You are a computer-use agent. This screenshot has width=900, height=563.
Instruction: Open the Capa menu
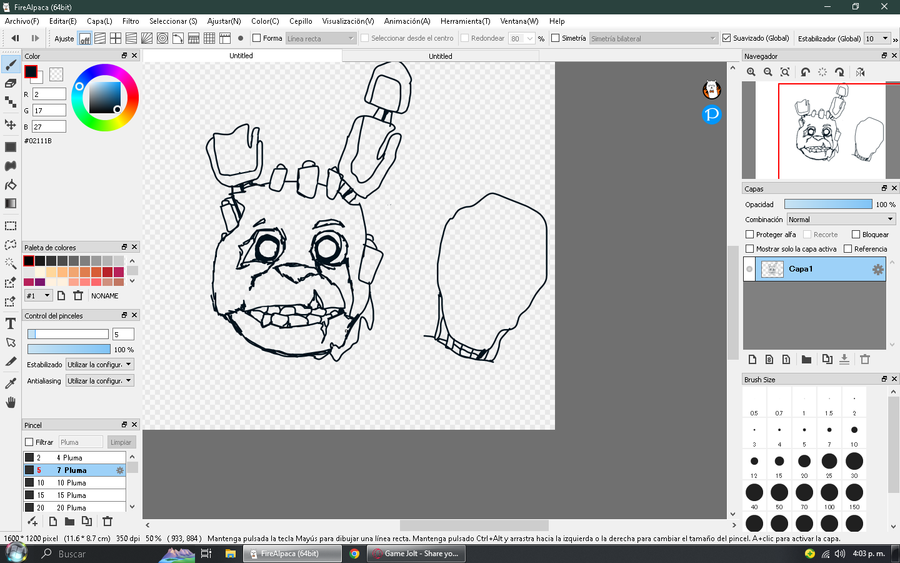[x=99, y=21]
